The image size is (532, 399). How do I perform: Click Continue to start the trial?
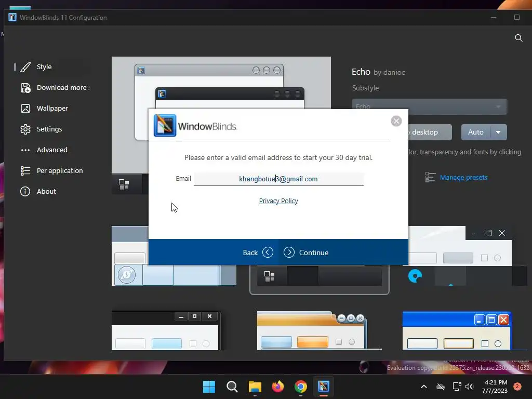coord(306,252)
